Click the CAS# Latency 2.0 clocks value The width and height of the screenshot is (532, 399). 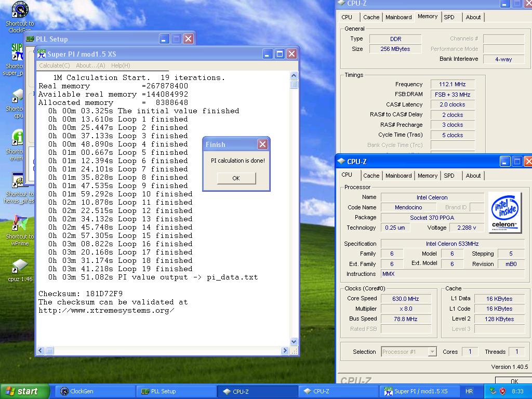pyautogui.click(x=453, y=104)
